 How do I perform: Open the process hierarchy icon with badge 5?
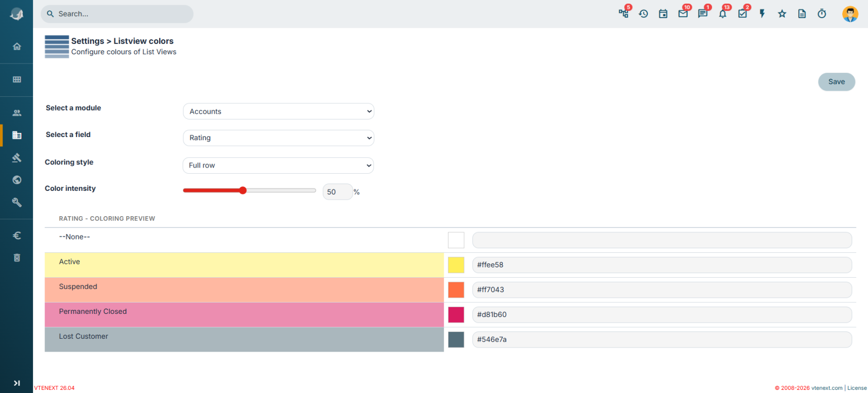pos(624,13)
